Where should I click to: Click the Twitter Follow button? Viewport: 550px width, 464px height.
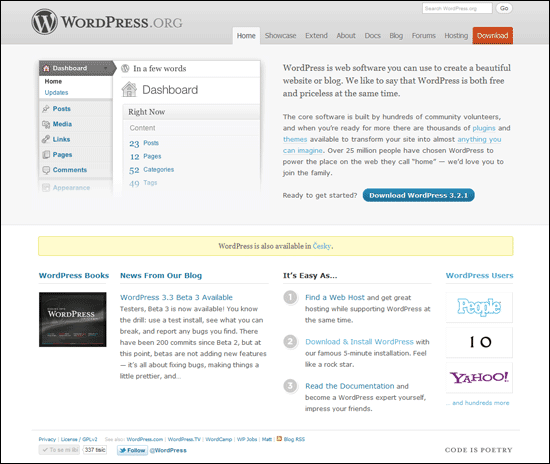132,450
